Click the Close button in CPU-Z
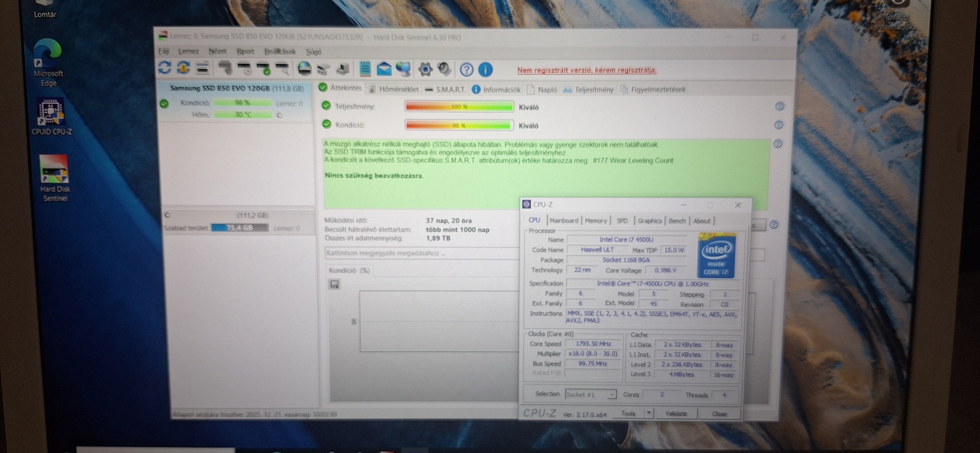980x453 pixels. (x=719, y=414)
